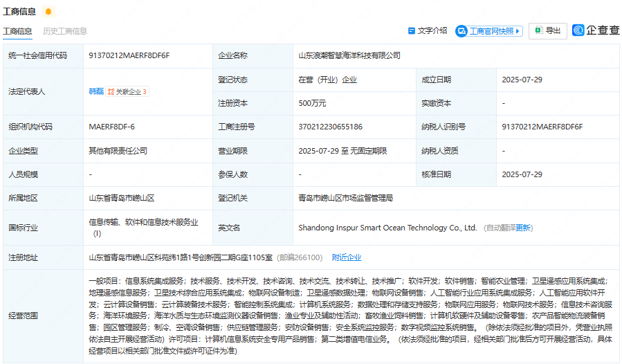Select organization code MAERF8DF-6

[112, 127]
